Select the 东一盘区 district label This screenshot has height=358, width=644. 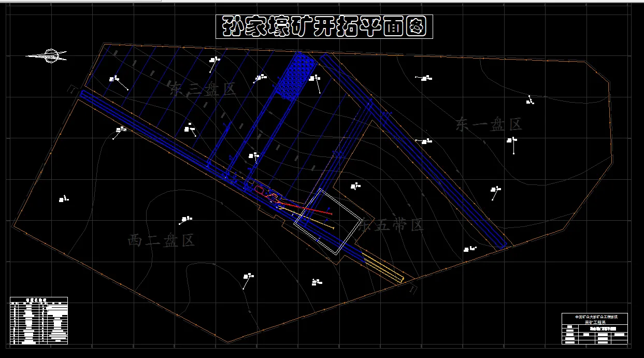pos(489,124)
